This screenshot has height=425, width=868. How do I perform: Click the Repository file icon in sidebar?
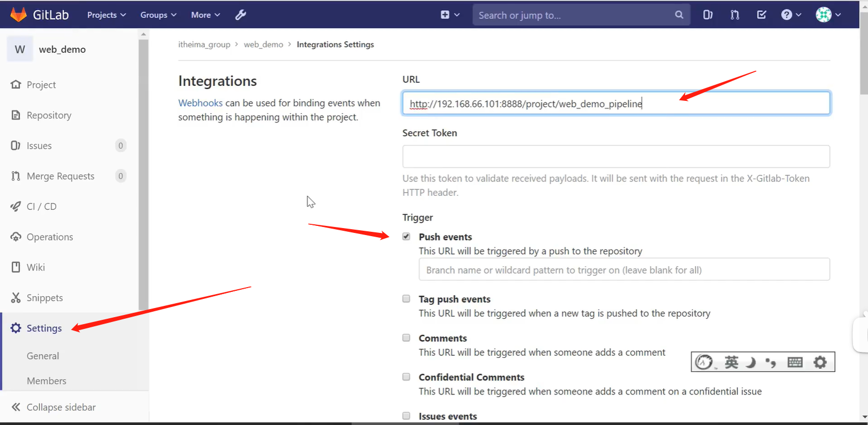point(16,115)
